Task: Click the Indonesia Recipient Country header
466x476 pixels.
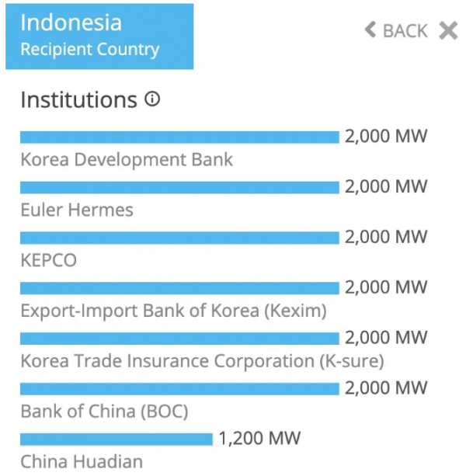Action: coord(99,36)
